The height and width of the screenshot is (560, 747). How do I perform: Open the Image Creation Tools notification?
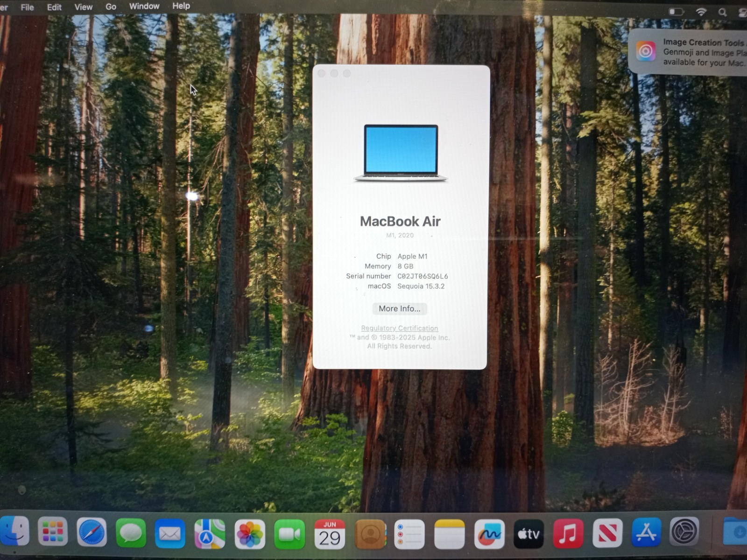coord(689,52)
